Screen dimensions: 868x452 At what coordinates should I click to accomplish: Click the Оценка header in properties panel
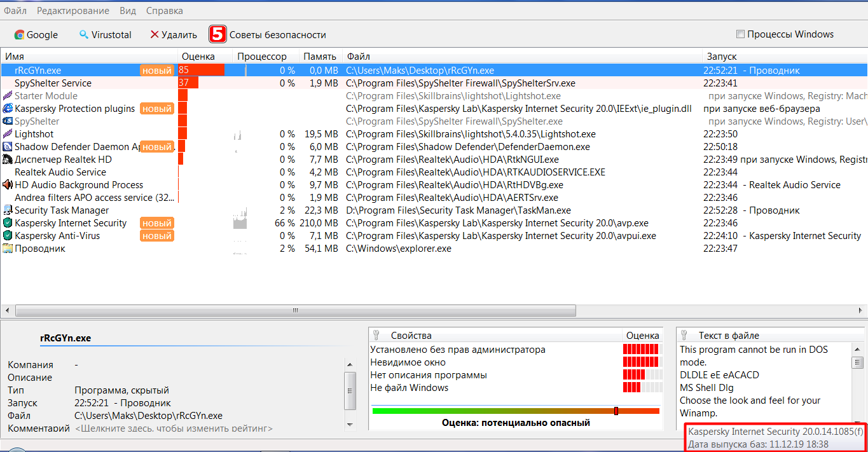642,335
